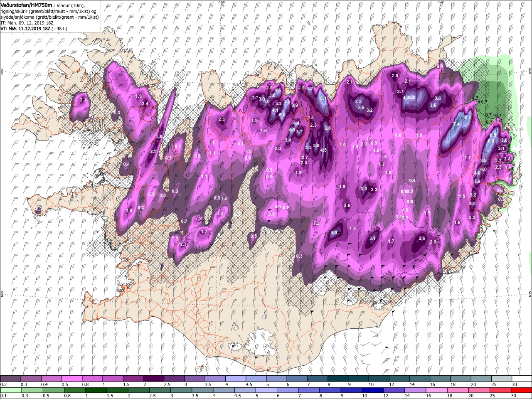Image resolution: width=532 pixels, height=399 pixels.
Task: Click the top legend swatch between 0.5 and 0.8
Action: (71, 378)
